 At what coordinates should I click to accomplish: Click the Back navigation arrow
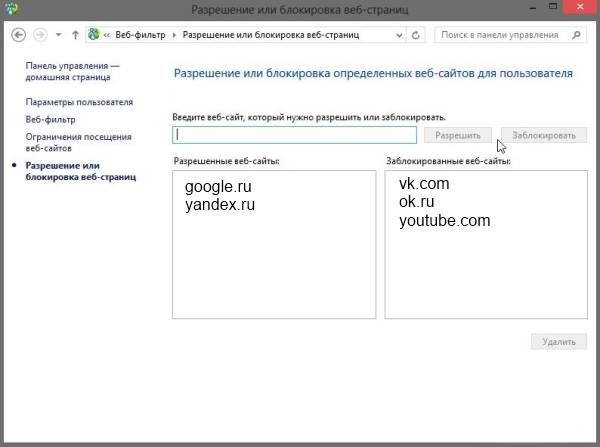point(18,35)
